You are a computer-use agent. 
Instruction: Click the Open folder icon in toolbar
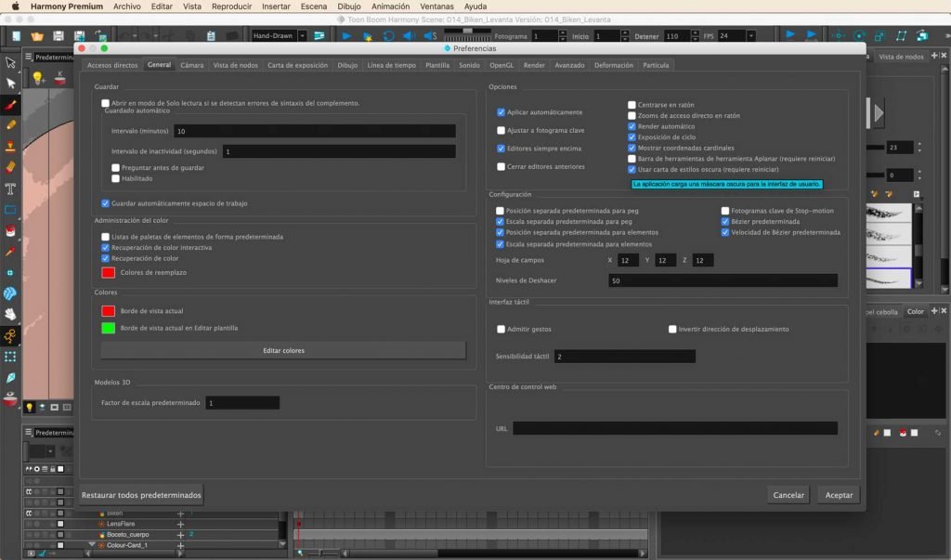pyautogui.click(x=37, y=36)
